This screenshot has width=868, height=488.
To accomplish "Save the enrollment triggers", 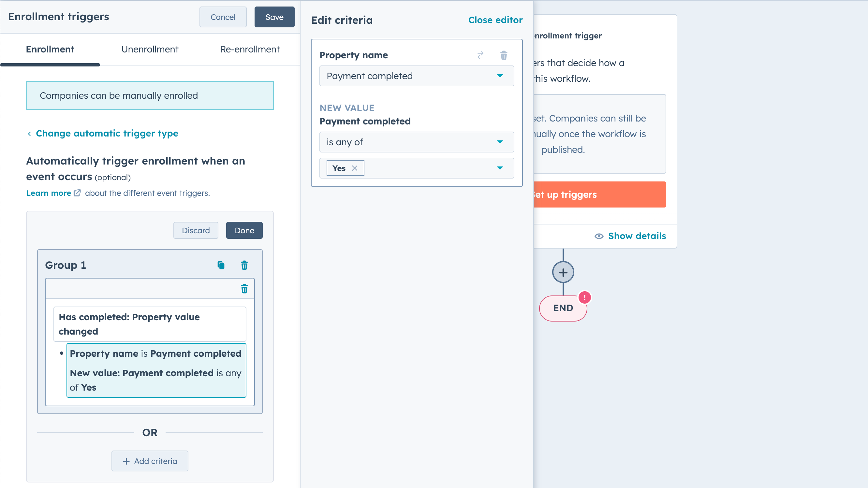I will (x=274, y=17).
